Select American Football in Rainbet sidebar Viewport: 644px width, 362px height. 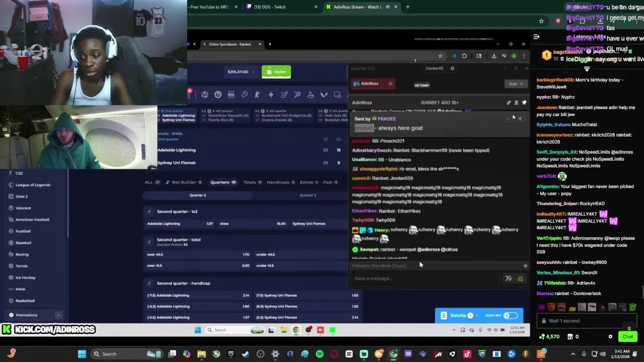click(x=32, y=220)
